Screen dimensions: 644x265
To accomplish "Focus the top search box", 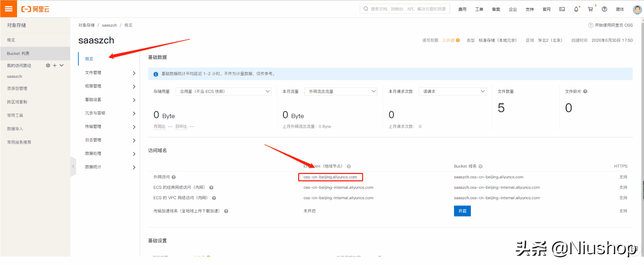I will point(405,9).
